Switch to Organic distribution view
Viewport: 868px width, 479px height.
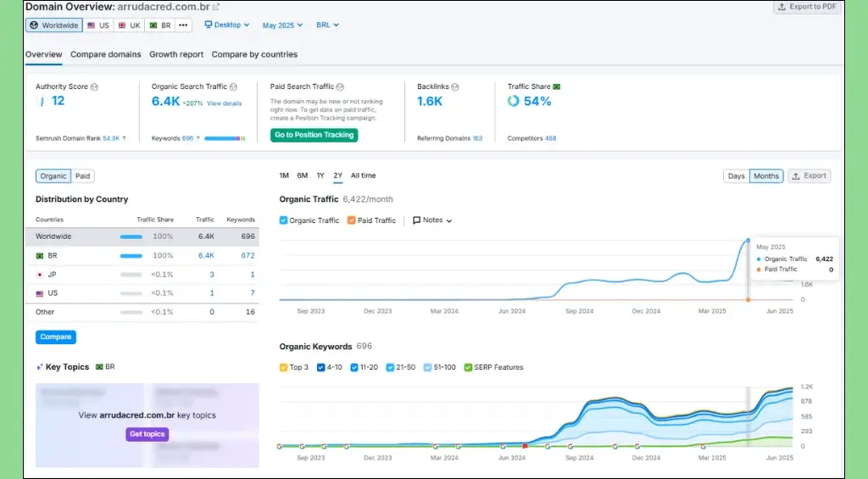coord(53,176)
